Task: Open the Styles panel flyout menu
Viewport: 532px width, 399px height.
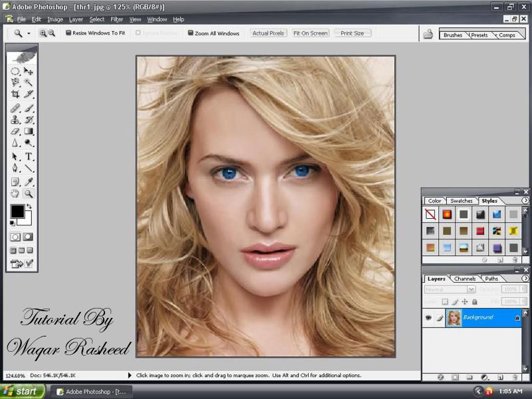Action: click(525, 200)
